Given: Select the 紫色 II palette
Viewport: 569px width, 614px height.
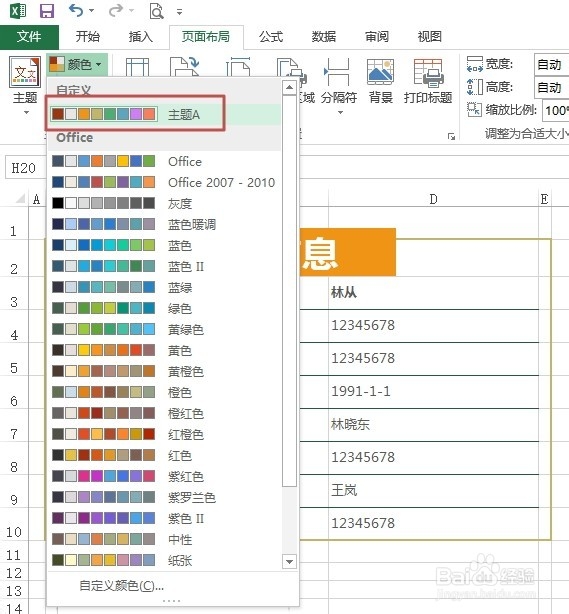Looking at the screenshot, I should point(164,519).
